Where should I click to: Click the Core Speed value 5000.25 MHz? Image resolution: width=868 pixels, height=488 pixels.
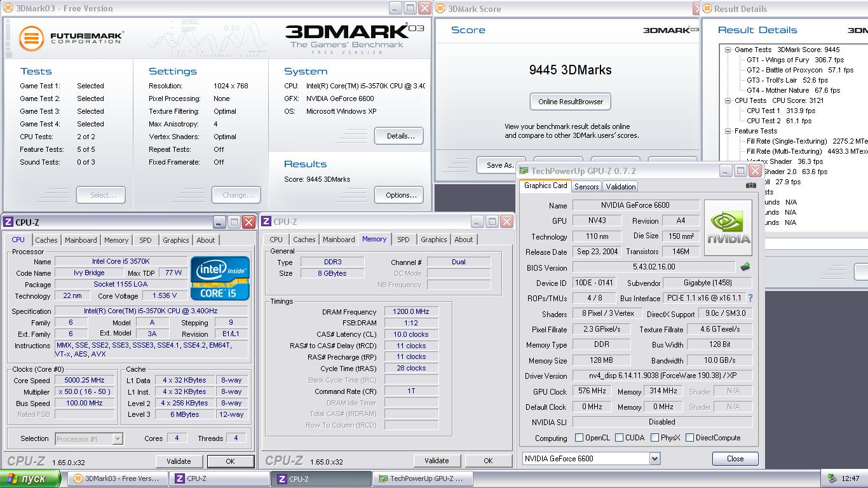click(85, 380)
